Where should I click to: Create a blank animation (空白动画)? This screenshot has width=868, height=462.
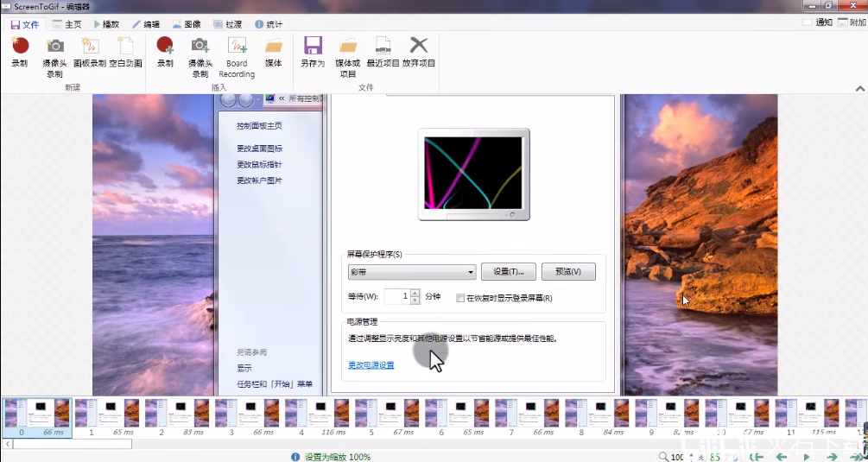pyautogui.click(x=125, y=54)
